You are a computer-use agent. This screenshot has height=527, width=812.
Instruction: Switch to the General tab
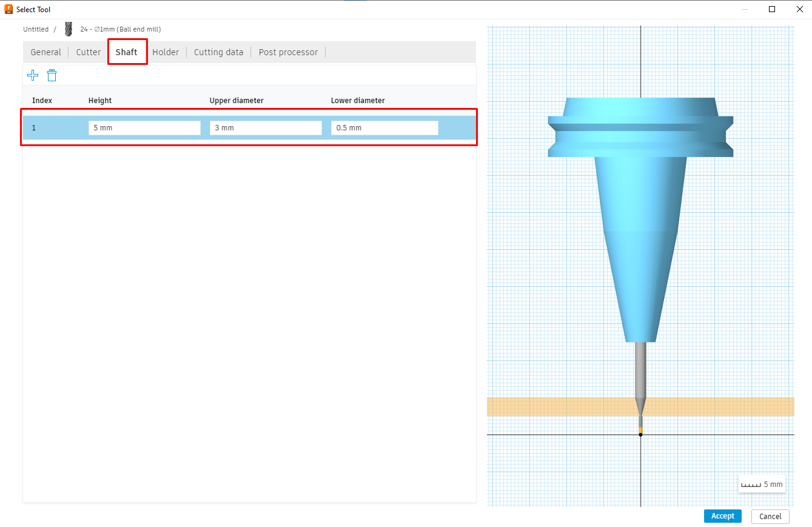pyautogui.click(x=45, y=52)
